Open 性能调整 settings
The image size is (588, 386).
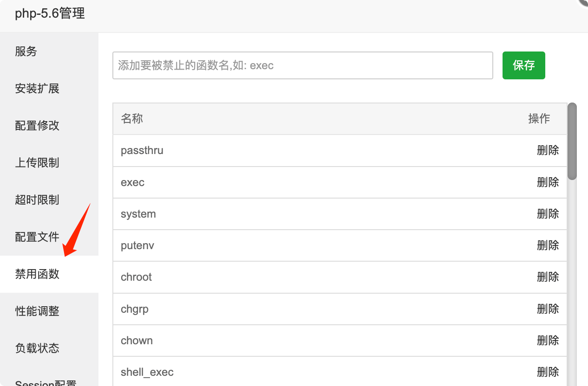(x=37, y=311)
